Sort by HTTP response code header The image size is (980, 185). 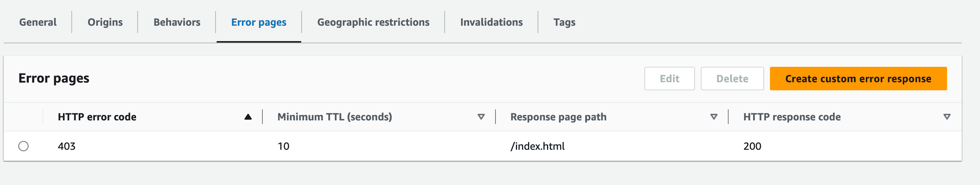792,117
